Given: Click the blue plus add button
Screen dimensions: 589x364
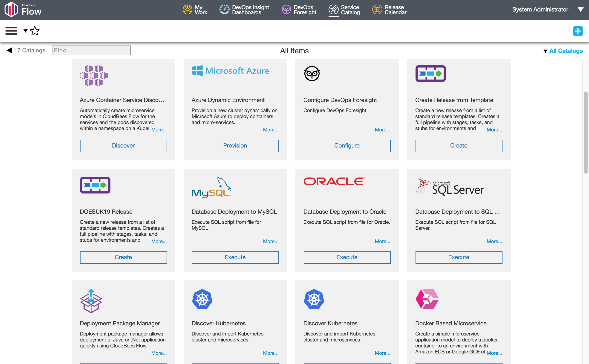Looking at the screenshot, I should (x=577, y=31).
